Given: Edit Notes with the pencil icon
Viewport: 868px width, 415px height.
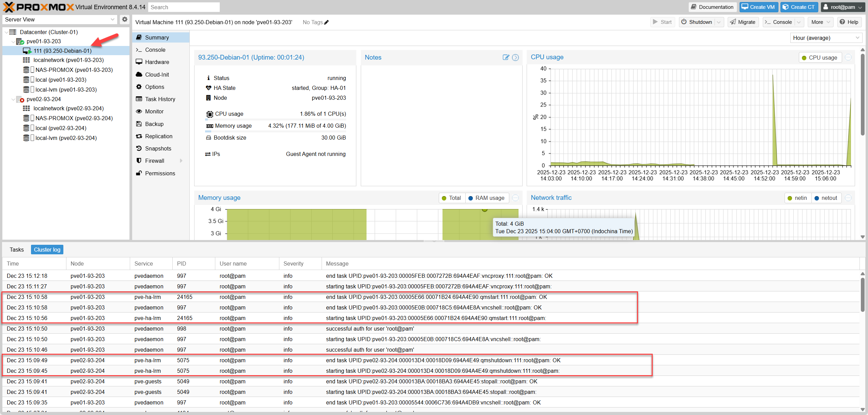Looking at the screenshot, I should pos(506,58).
